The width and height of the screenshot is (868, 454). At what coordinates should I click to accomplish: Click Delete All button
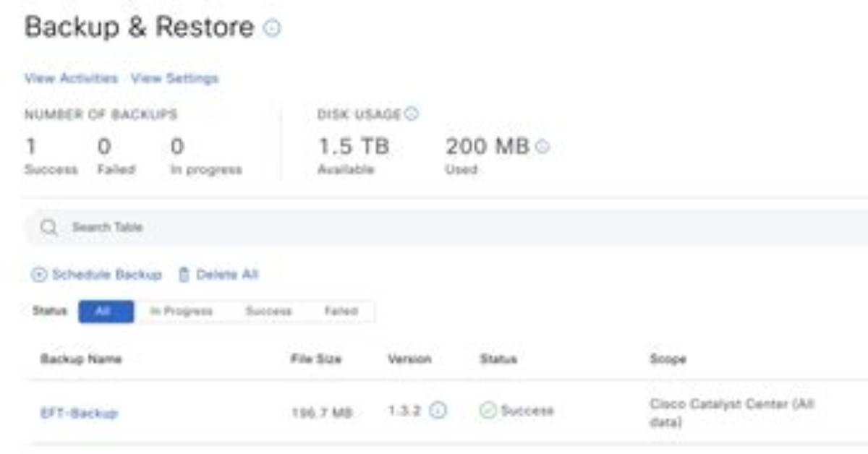[218, 275]
